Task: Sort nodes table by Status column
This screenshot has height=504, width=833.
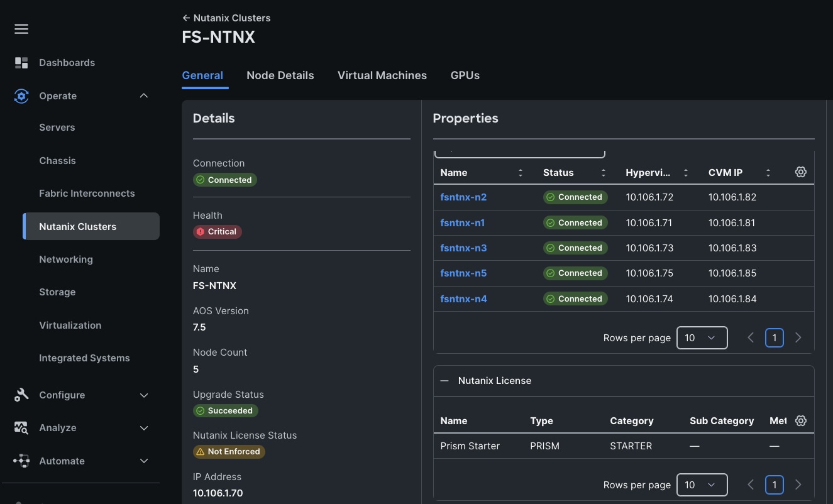Action: [x=603, y=173]
